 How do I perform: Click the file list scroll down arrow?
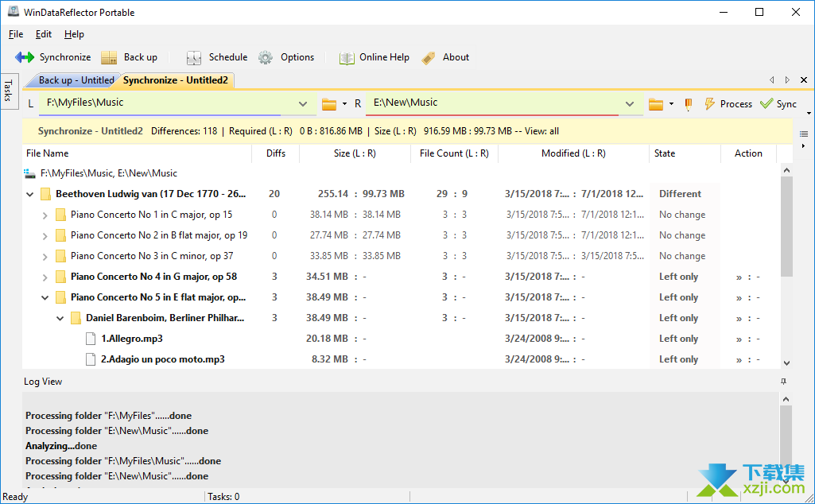786,362
